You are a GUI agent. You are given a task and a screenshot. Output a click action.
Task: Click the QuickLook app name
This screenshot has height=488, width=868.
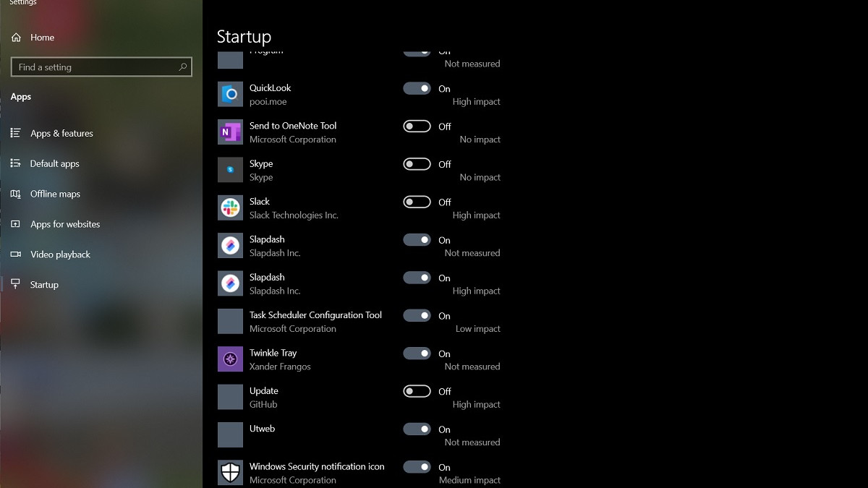coord(271,87)
